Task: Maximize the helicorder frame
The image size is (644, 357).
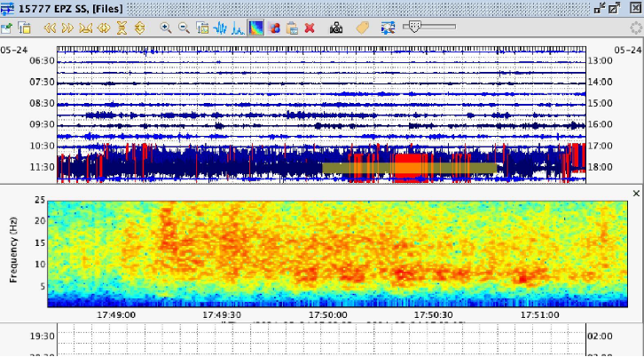Action: click(615, 8)
